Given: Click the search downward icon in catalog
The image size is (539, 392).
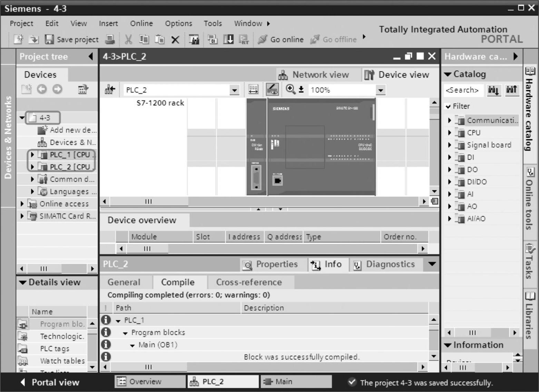Looking at the screenshot, I should (493, 90).
